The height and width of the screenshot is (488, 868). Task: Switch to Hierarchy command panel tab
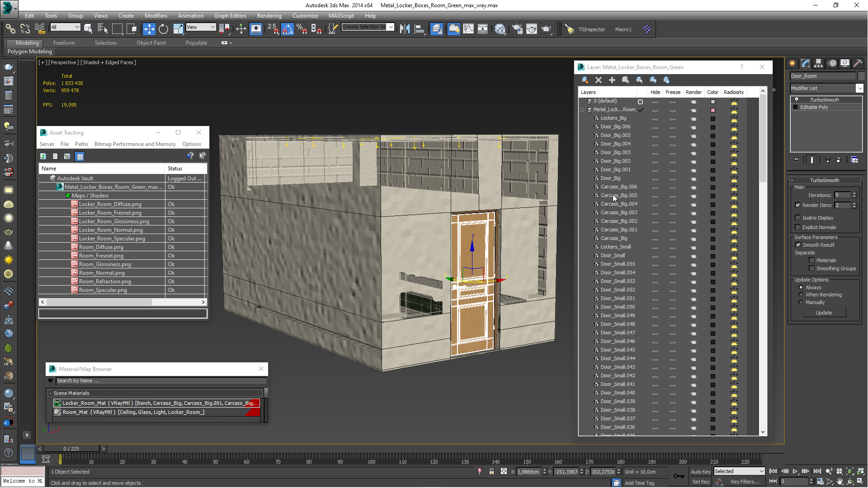(x=819, y=63)
